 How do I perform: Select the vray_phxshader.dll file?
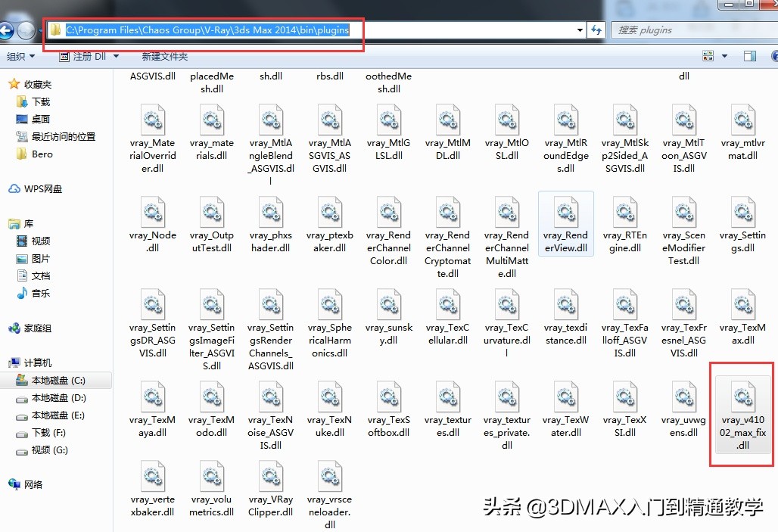pyautogui.click(x=271, y=212)
